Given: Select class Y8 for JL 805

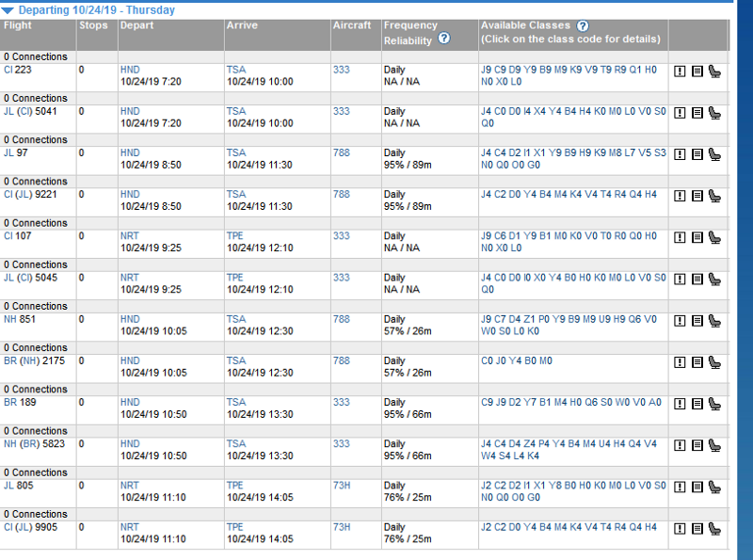Looking at the screenshot, I should coord(554,485).
